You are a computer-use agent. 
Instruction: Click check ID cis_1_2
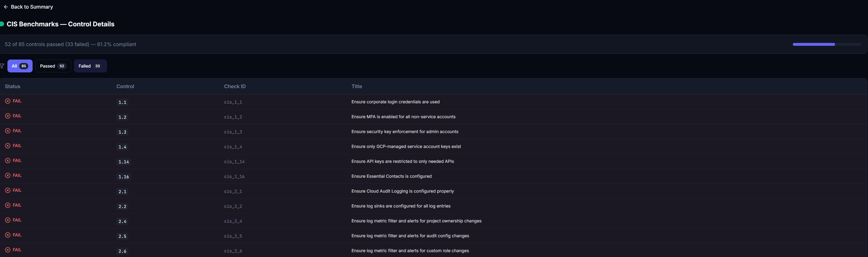pos(233,117)
